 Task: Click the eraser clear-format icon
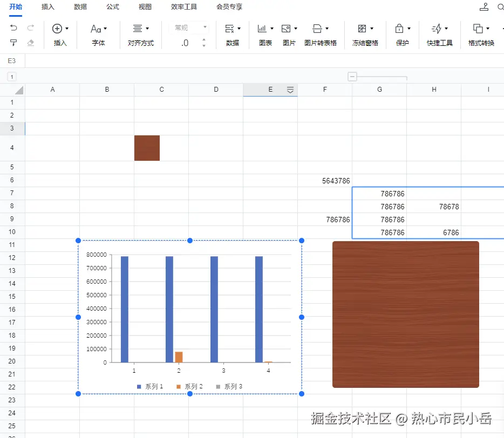[x=31, y=43]
